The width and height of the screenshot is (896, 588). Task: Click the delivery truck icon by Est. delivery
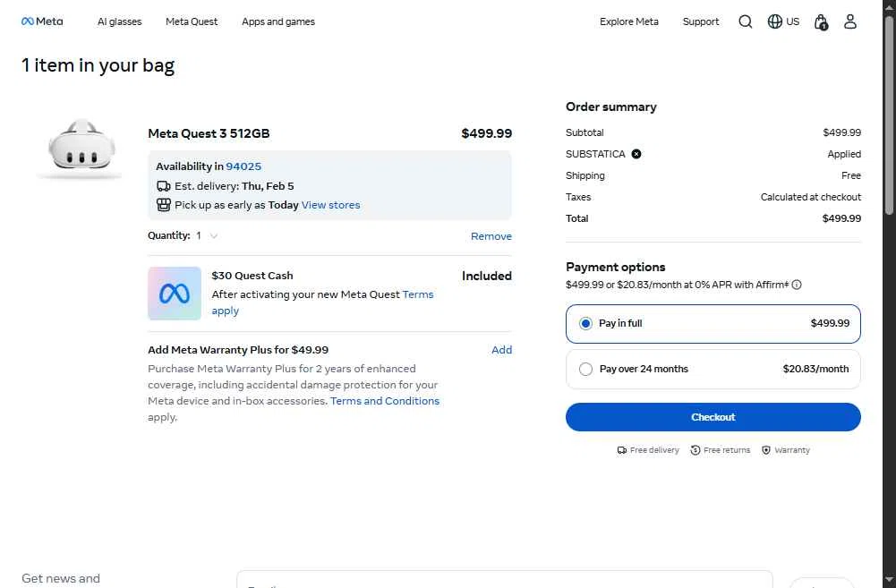coord(164,186)
